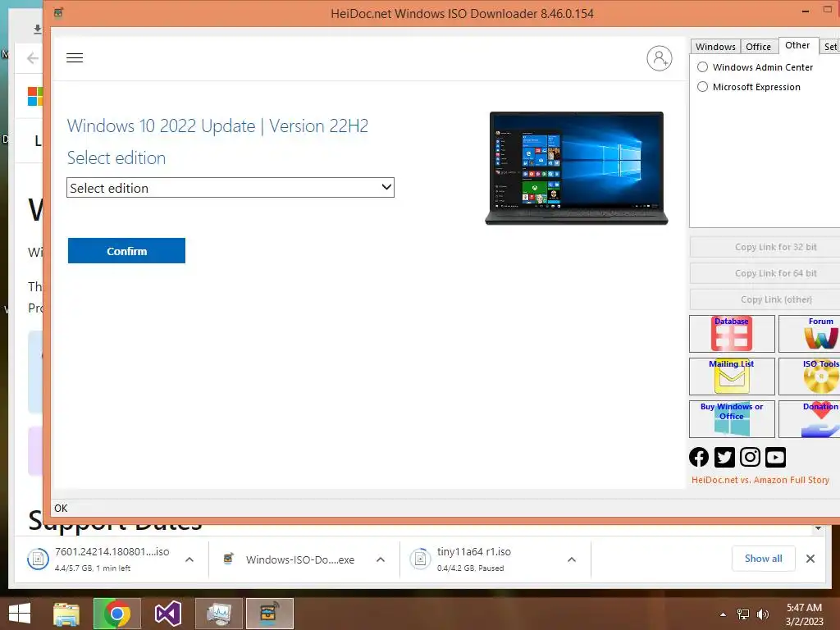Screen dimensions: 840x630
Task: Open the volume tray icon
Action: [762, 614]
